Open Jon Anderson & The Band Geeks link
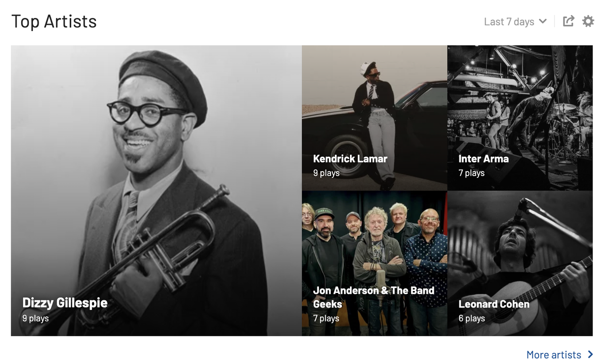This screenshot has width=603, height=364. point(374,297)
